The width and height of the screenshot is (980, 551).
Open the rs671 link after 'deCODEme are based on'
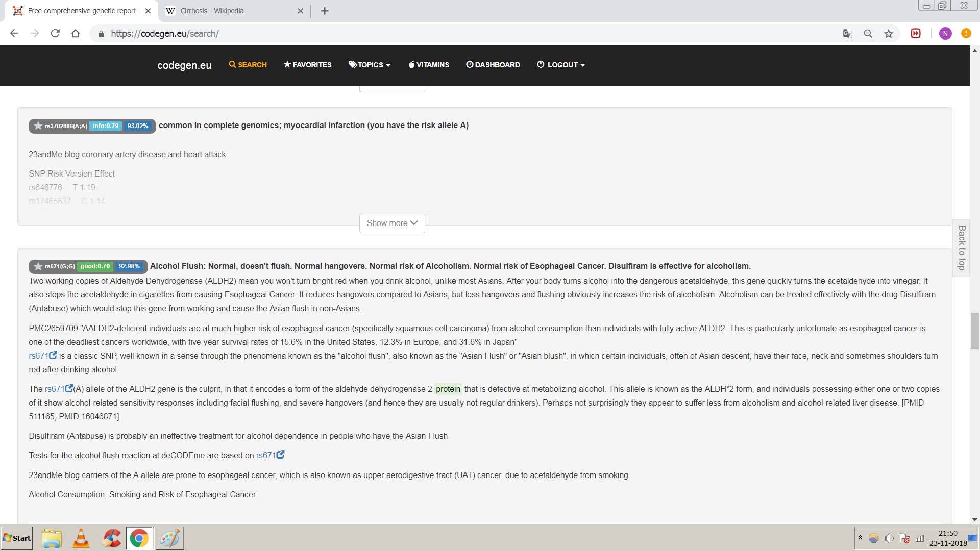coord(270,455)
